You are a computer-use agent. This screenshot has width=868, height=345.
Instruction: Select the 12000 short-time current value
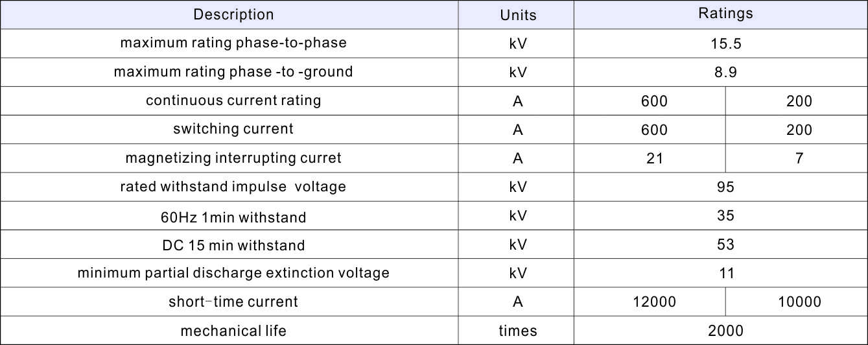(x=654, y=302)
